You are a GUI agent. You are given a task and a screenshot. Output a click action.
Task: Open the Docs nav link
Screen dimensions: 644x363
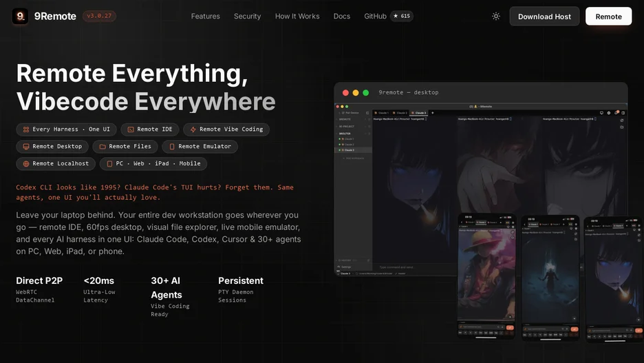[342, 16]
